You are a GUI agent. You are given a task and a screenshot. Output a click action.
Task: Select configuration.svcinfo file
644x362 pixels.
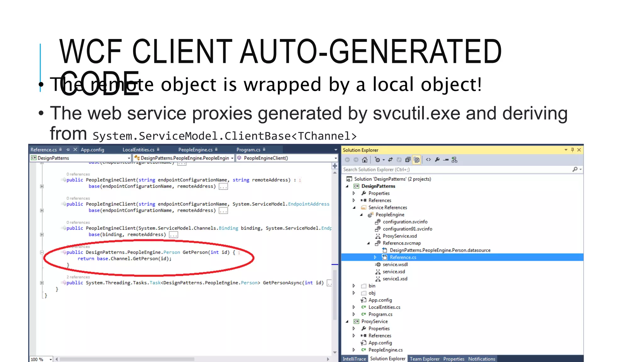click(x=405, y=222)
